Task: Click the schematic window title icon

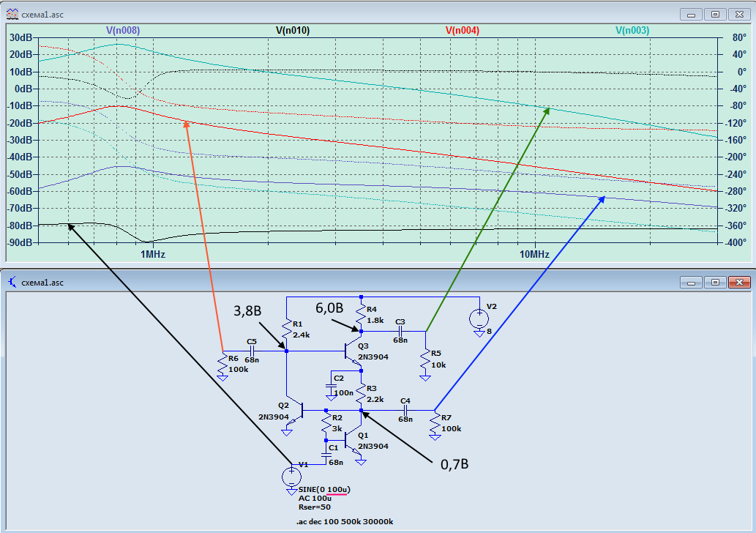Action: [12, 282]
